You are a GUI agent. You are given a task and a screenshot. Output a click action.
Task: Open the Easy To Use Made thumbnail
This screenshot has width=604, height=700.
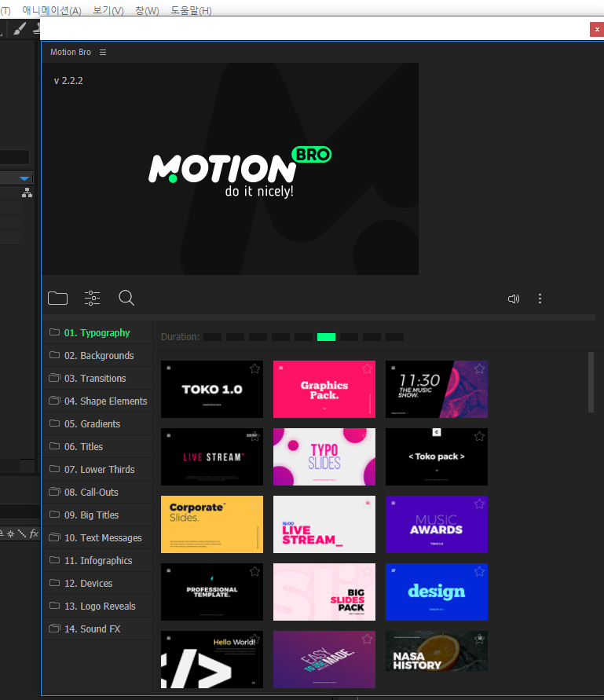tap(324, 659)
